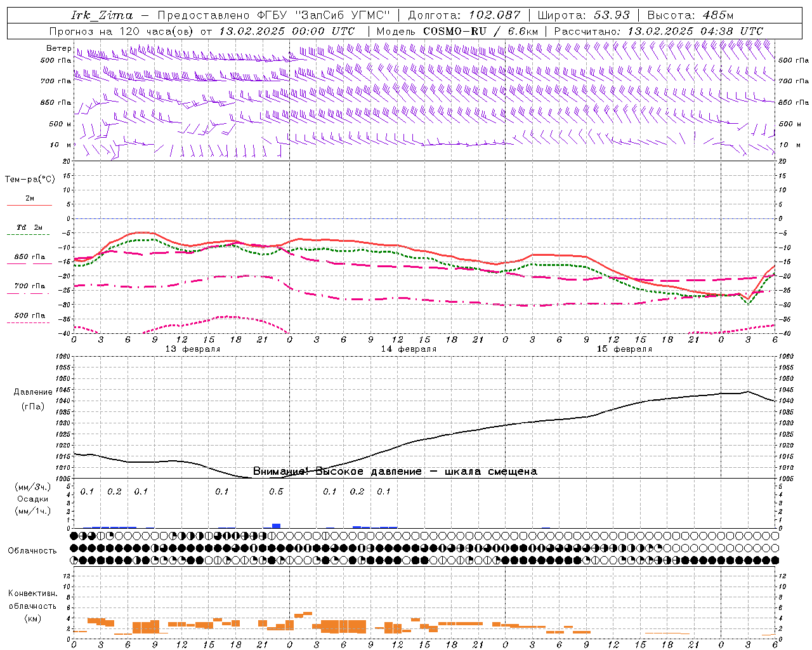The width and height of the screenshot is (812, 650).
Task: Click the "Долгота: 102.087" value
Action: pos(464,15)
